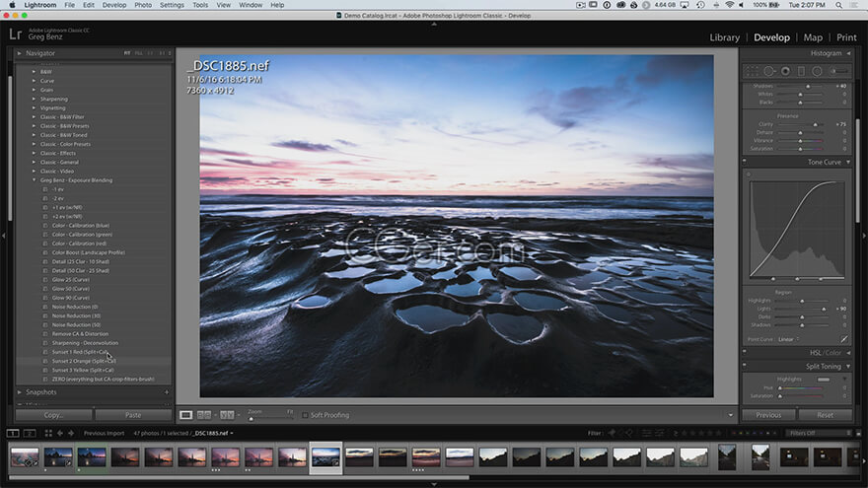Filter by rejected flag icon
Image resolution: width=868 pixels, height=488 pixels.
tap(629, 433)
